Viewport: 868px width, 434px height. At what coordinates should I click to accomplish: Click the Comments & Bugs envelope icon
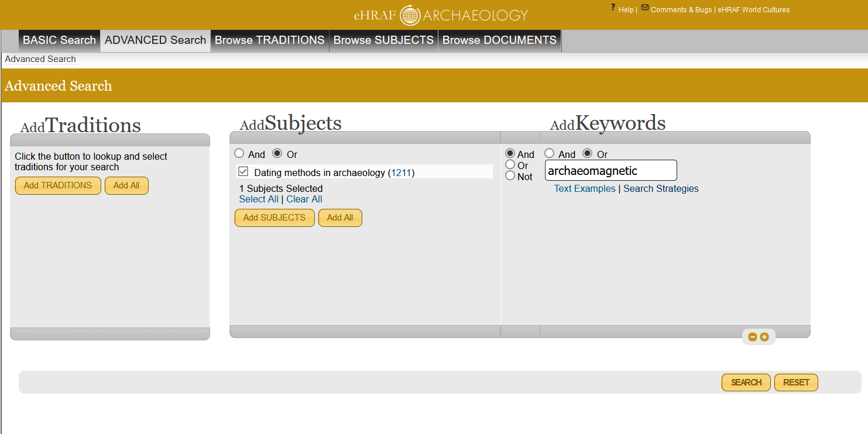tap(645, 8)
